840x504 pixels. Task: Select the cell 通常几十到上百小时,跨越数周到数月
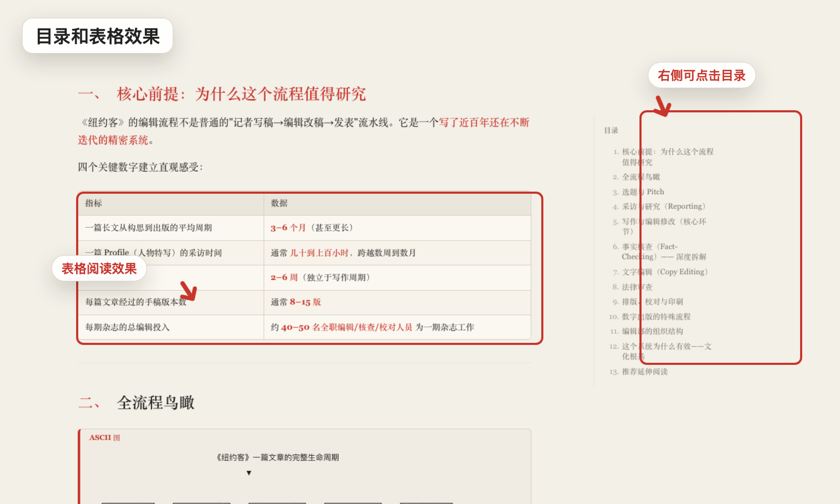pos(397,253)
